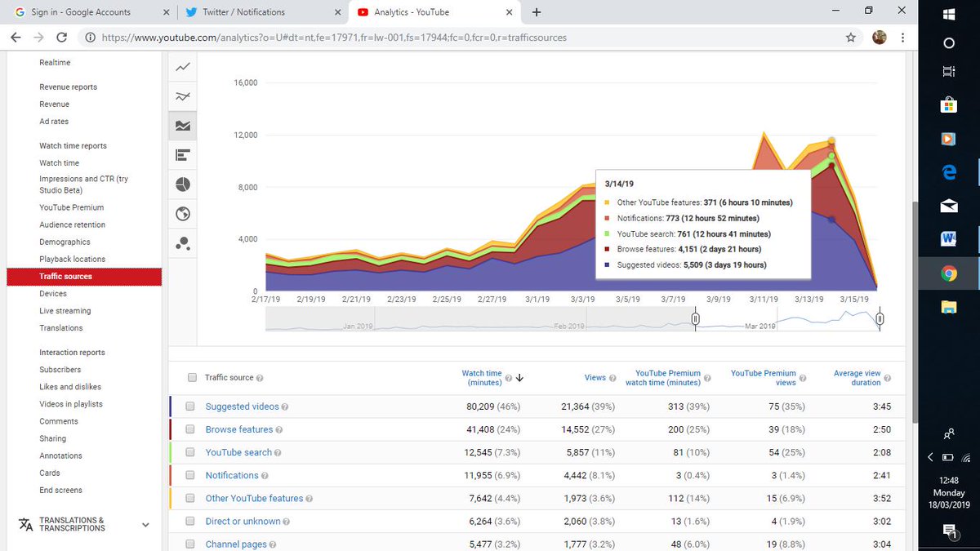The width and height of the screenshot is (980, 551).
Task: Click help icon next to Traffic source header
Action: [x=260, y=378]
